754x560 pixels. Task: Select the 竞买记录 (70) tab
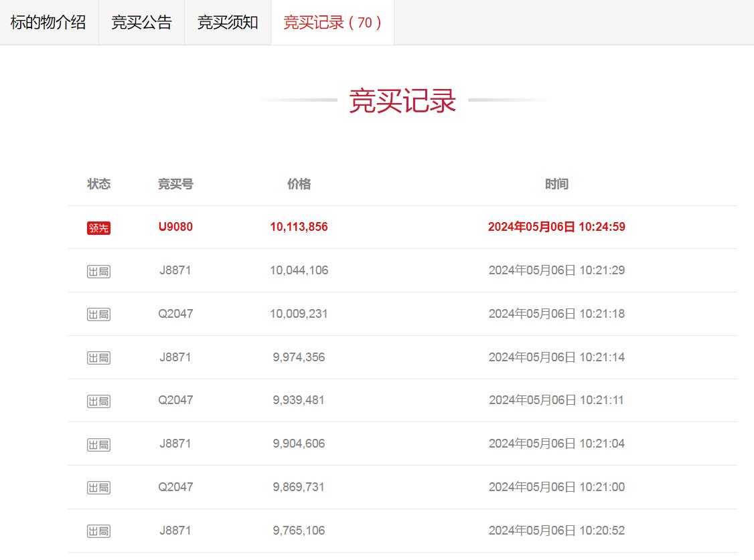332,23
